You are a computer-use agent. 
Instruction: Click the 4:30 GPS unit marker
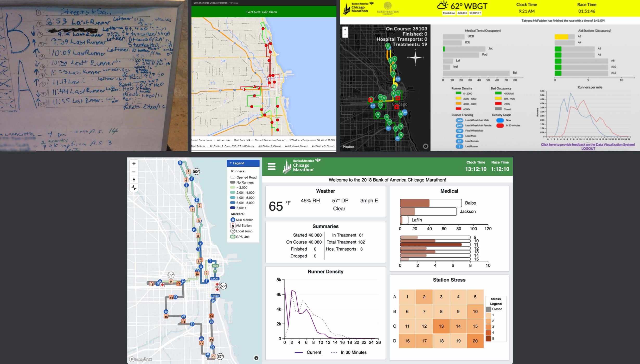click(215, 266)
